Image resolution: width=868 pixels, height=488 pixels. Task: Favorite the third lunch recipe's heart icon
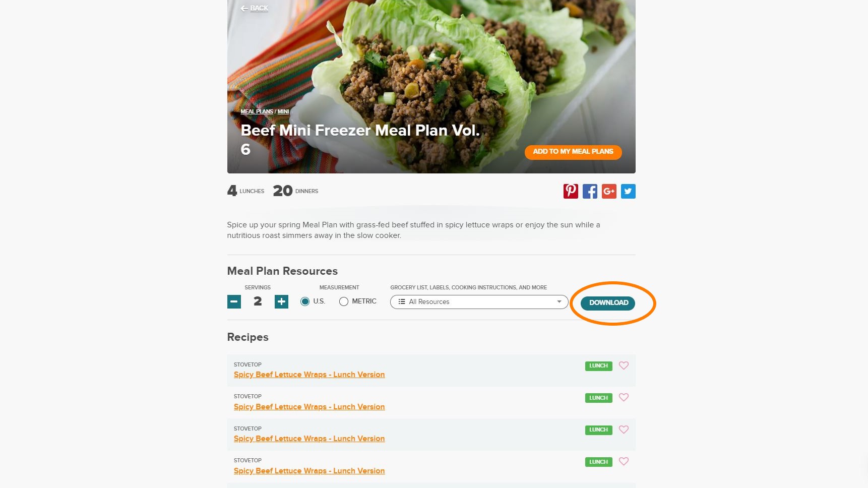(624, 430)
